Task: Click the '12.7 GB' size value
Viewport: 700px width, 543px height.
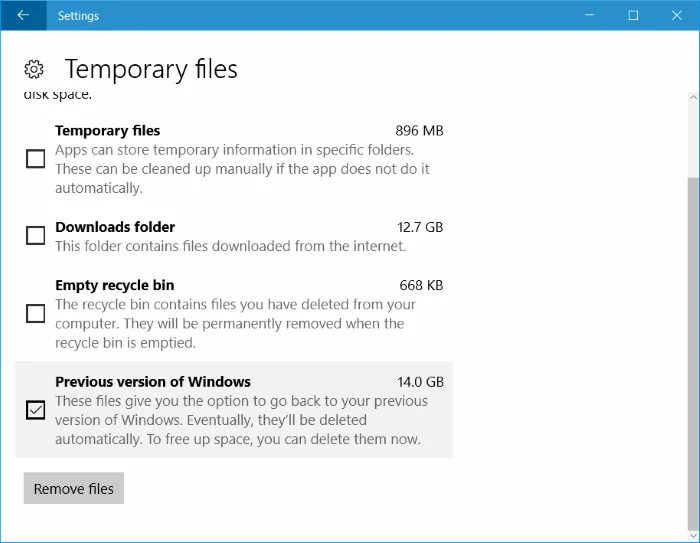Action: click(x=420, y=227)
